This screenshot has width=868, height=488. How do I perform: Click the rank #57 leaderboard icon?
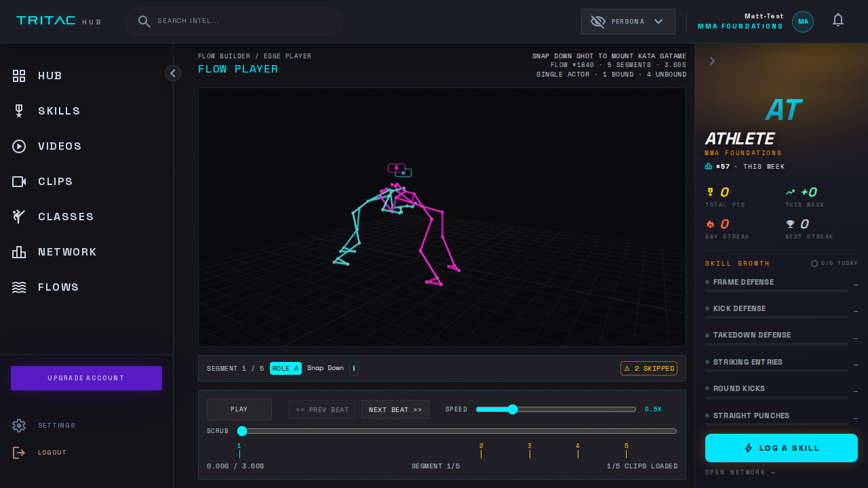[x=709, y=166]
